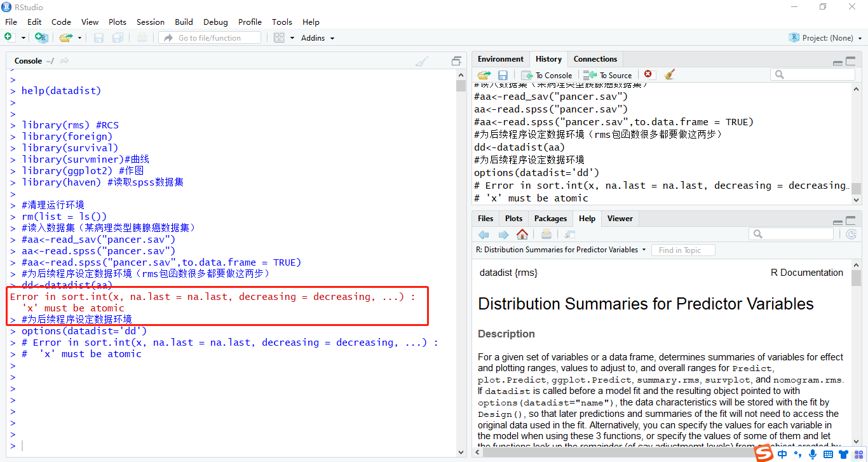Save the command history with the floppy disk icon
The height and width of the screenshot is (462, 868).
point(503,74)
